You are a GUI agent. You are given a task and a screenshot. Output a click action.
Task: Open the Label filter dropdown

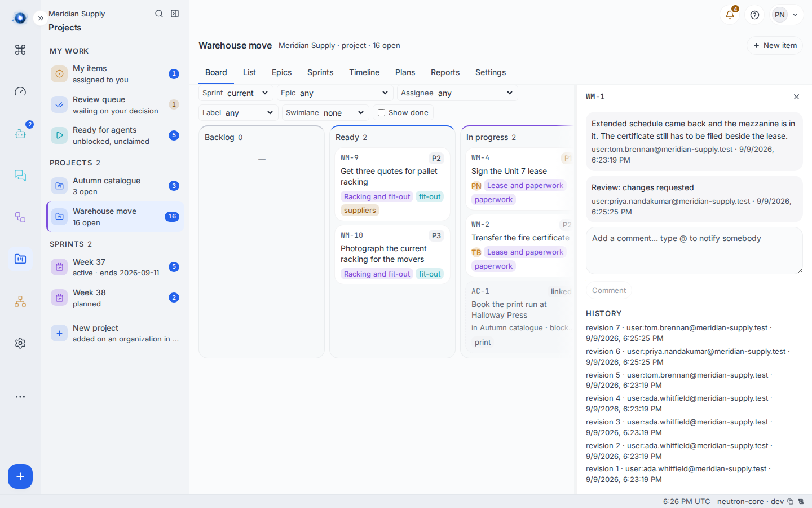(239, 113)
